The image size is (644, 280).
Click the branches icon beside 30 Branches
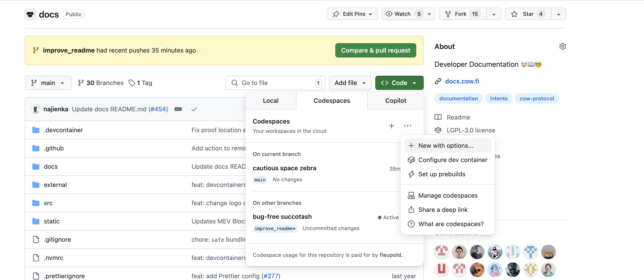coord(81,83)
